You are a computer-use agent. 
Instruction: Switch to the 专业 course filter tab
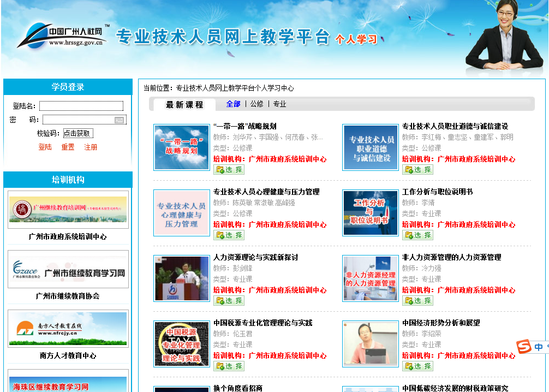click(x=279, y=104)
